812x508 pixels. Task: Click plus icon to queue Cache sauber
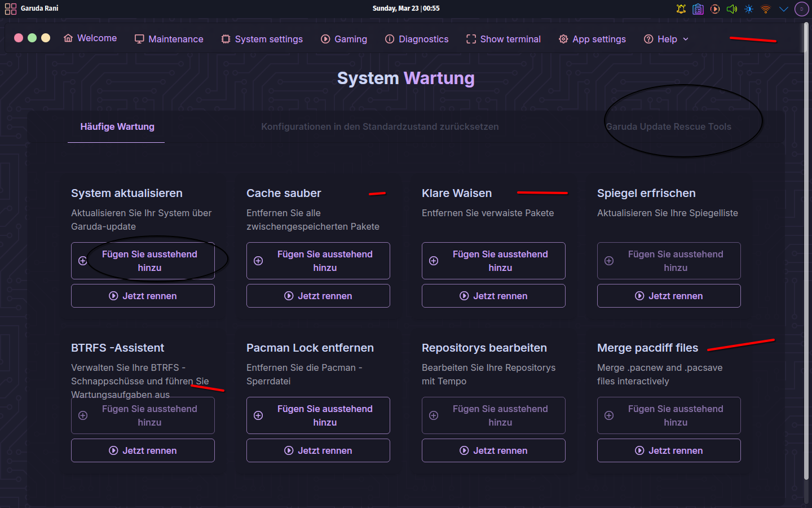coord(258,261)
